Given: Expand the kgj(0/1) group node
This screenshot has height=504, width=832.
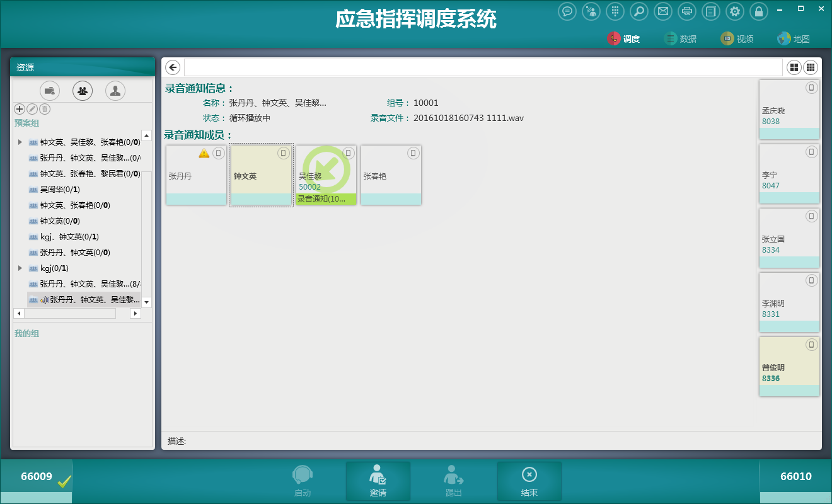Looking at the screenshot, I should (20, 268).
